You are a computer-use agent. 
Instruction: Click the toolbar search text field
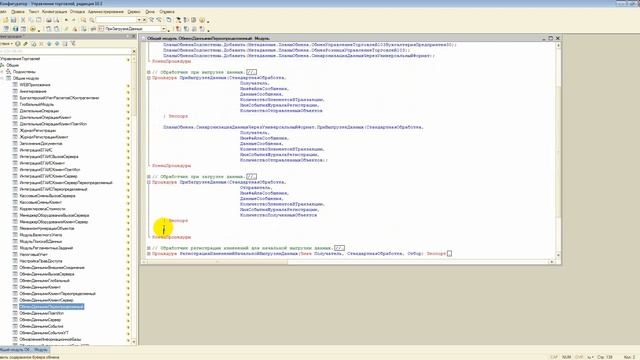pyautogui.click(x=116, y=20)
